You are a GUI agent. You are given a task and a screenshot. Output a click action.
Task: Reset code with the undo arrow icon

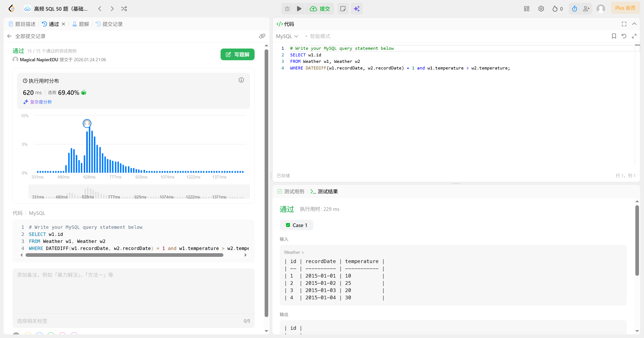[624, 36]
